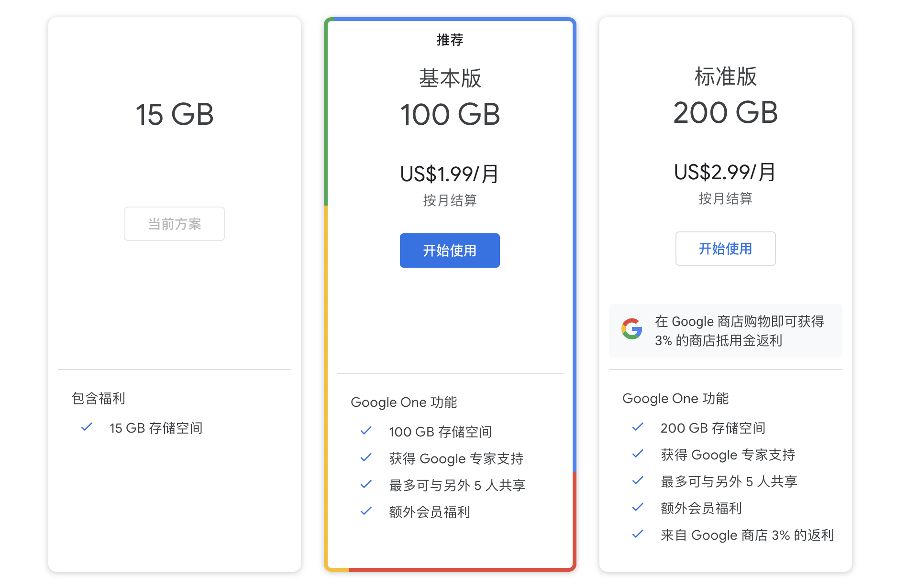The height and width of the screenshot is (588, 907).
Task: Select the 推荐 label on basic plan
Action: pyautogui.click(x=450, y=40)
